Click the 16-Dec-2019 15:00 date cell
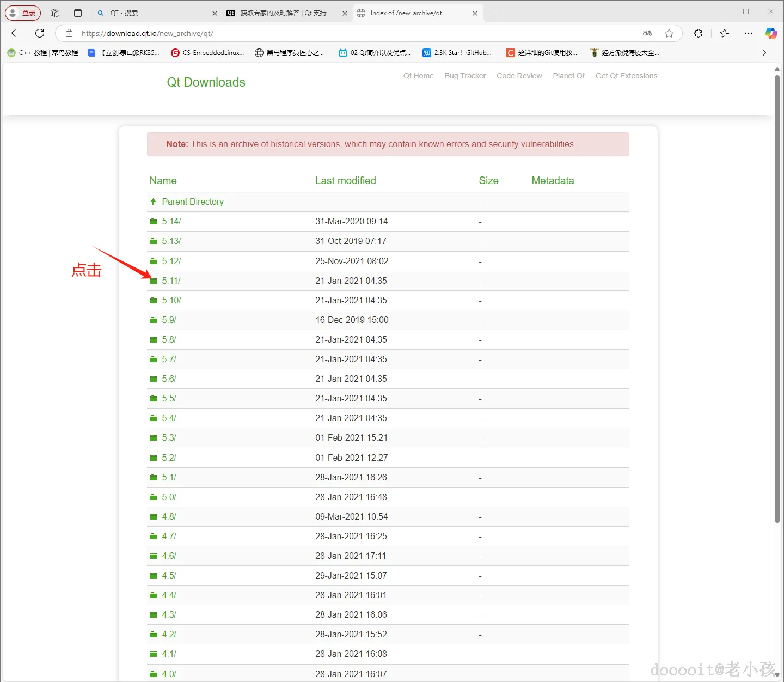This screenshot has height=682, width=784. (352, 320)
